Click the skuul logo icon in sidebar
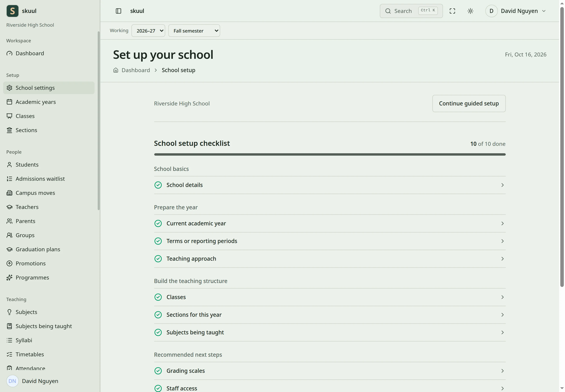 [x=12, y=11]
